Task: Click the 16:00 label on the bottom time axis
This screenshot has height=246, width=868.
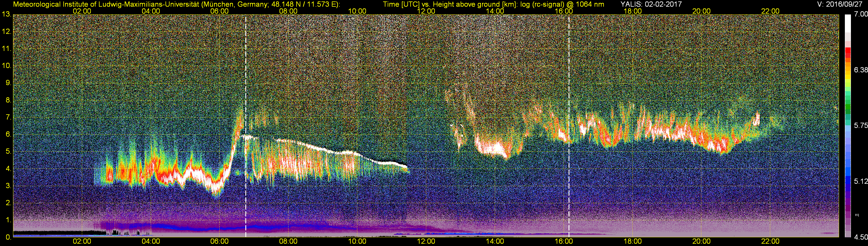Action: [564, 241]
